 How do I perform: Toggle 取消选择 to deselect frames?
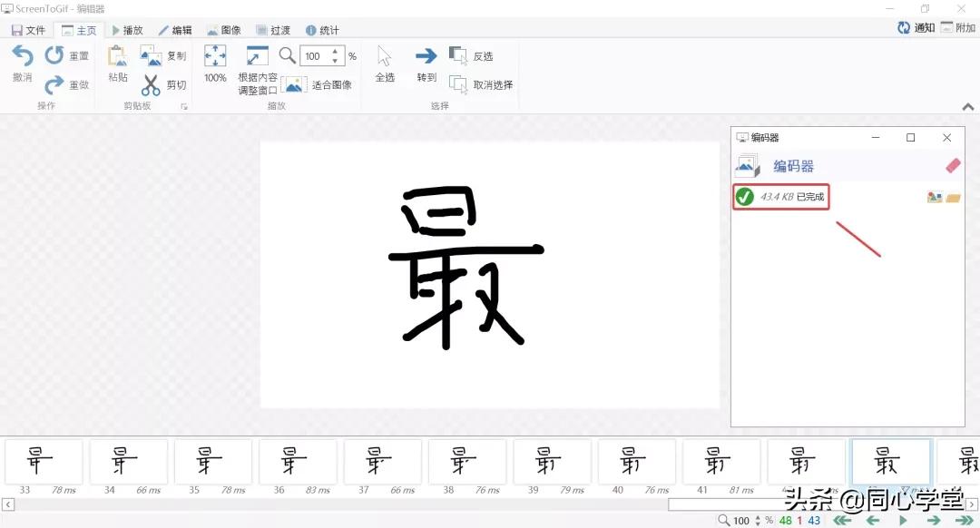pos(478,84)
